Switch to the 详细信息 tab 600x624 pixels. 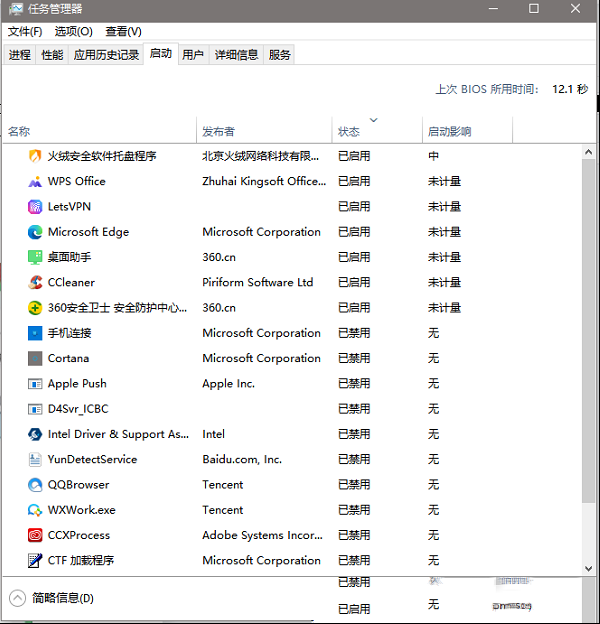[x=236, y=55]
